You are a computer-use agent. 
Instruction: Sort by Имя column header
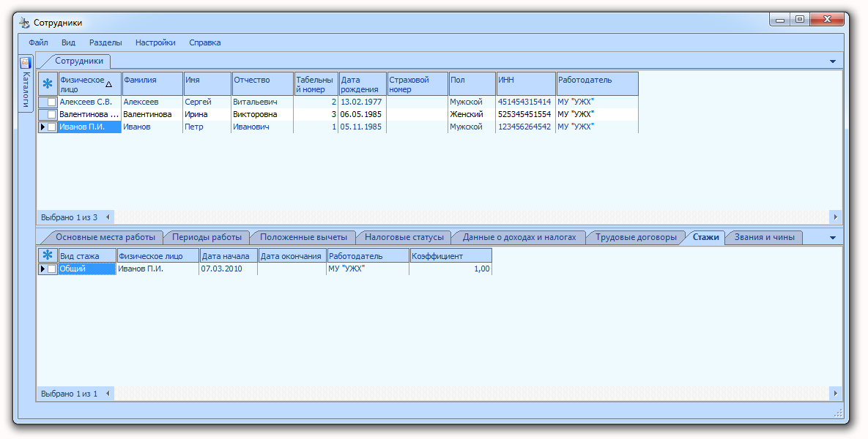point(207,84)
